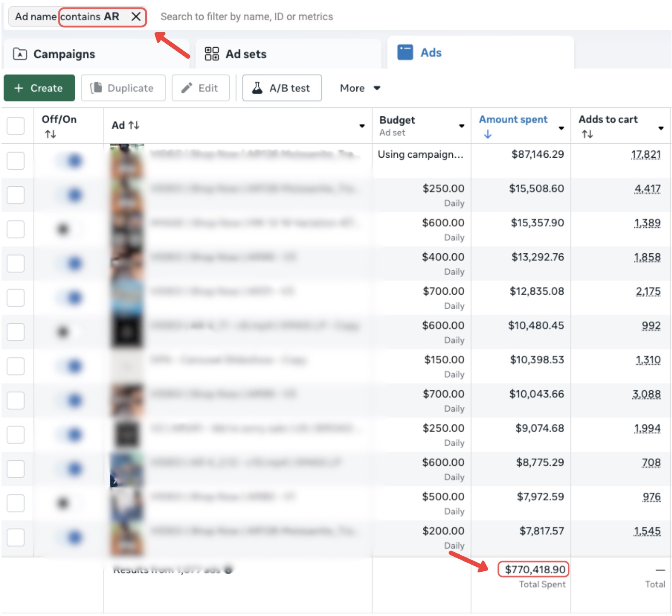Check the box for the $15,508.60 ad
This screenshot has height=616, width=672.
point(16,195)
